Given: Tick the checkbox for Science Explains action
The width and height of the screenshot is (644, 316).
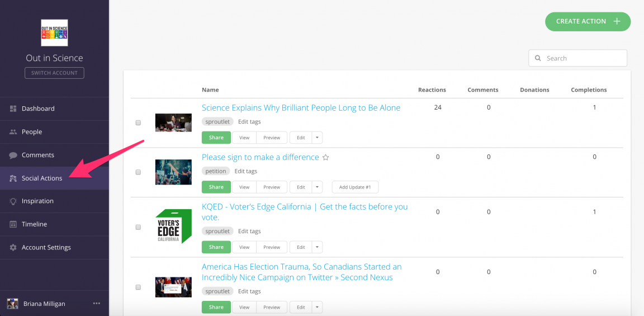Looking at the screenshot, I should (138, 122).
